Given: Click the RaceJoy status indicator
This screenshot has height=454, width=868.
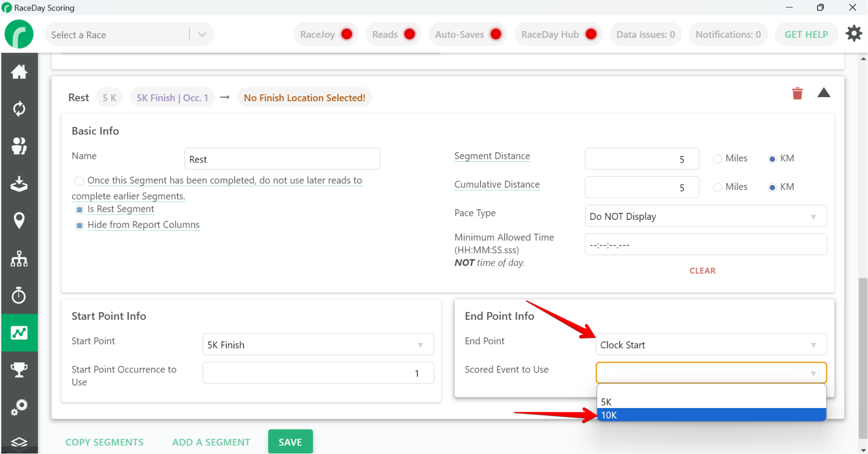Looking at the screenshot, I should coord(326,34).
